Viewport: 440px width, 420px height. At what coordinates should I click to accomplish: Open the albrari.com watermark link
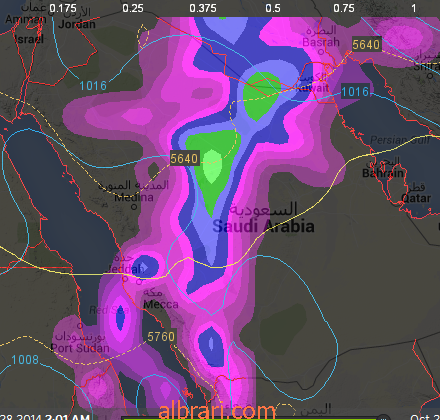[217, 411]
